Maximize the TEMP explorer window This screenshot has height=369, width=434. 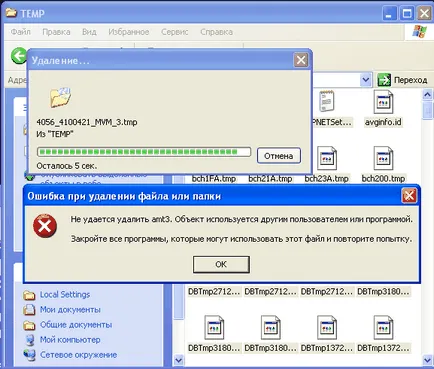tap(406, 14)
